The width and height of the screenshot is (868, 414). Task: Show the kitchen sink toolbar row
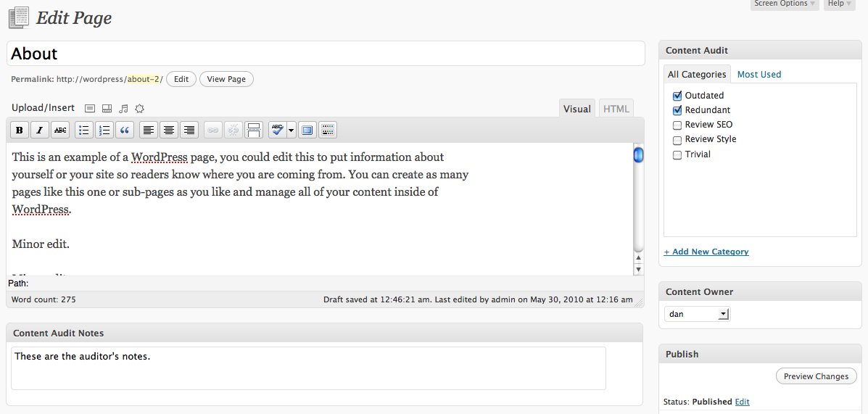(328, 130)
